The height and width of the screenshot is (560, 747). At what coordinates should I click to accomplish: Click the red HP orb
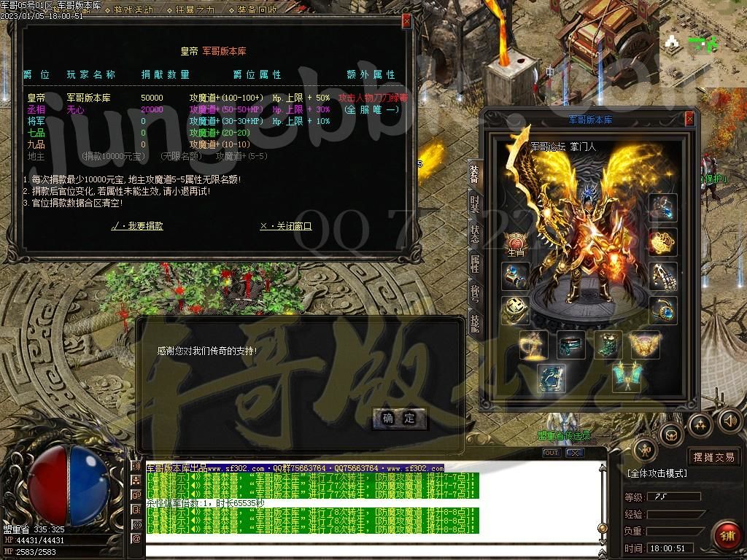[x=47, y=486]
